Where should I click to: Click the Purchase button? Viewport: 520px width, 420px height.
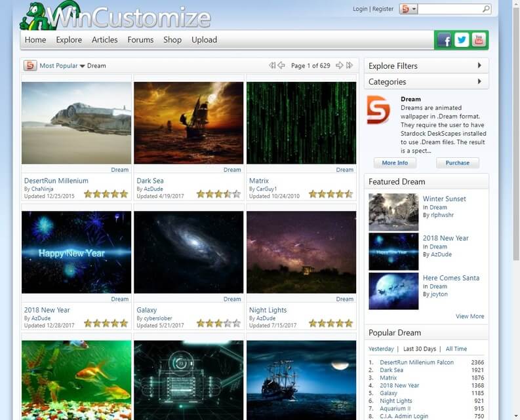[x=457, y=162]
